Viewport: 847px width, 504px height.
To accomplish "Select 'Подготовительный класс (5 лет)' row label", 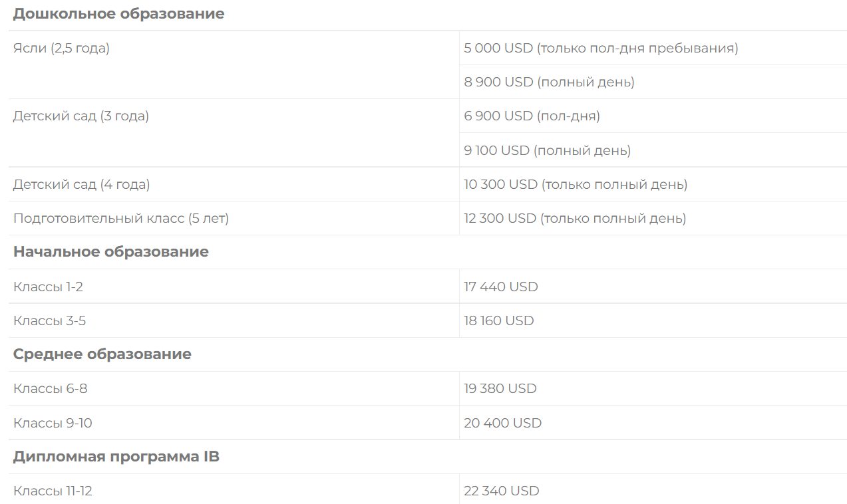I will (x=121, y=218).
